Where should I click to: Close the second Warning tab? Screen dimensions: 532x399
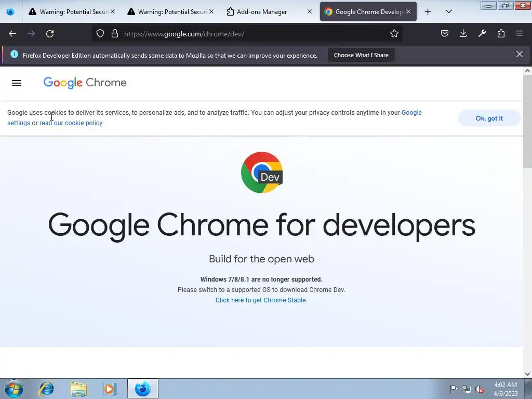click(211, 11)
